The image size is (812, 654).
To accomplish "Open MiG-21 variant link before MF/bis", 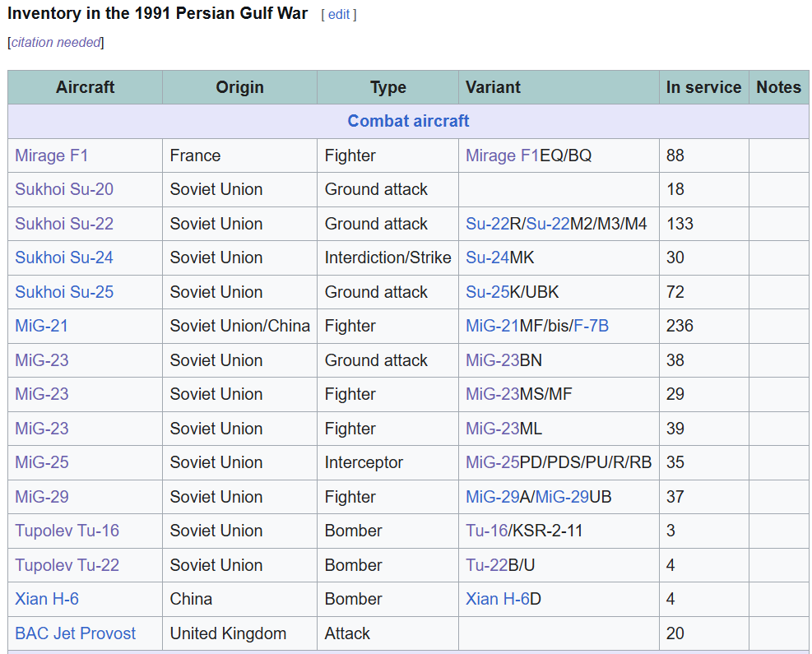I will 492,326.
